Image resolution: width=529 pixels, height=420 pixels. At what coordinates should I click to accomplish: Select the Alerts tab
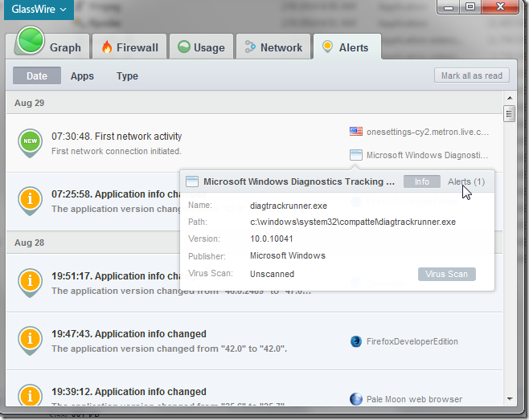347,47
